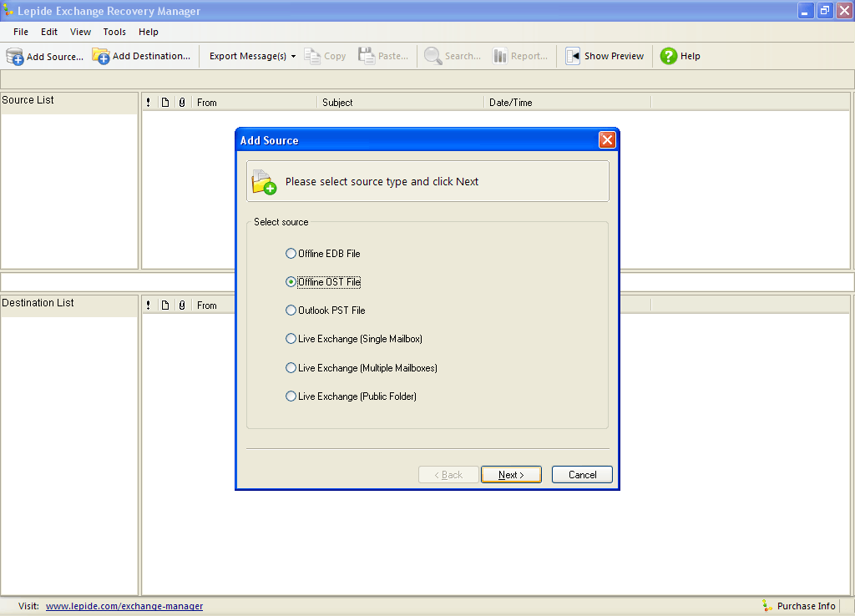Select Live Exchange (Single Mailbox) option

tap(354, 339)
